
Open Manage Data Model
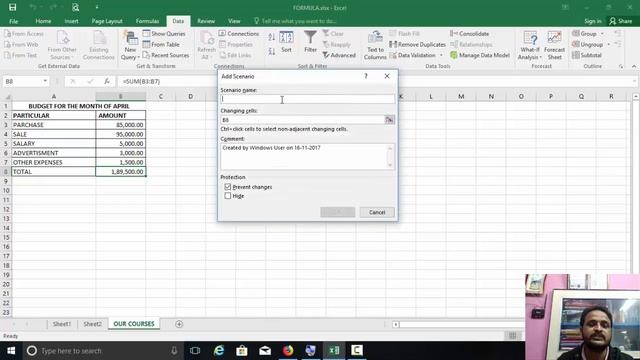[480, 55]
